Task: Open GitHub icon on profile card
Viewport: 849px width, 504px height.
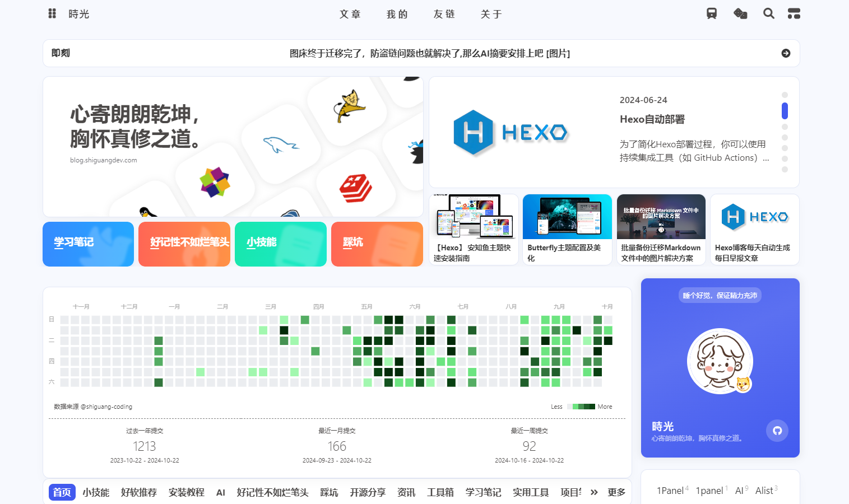Action: coord(777,431)
